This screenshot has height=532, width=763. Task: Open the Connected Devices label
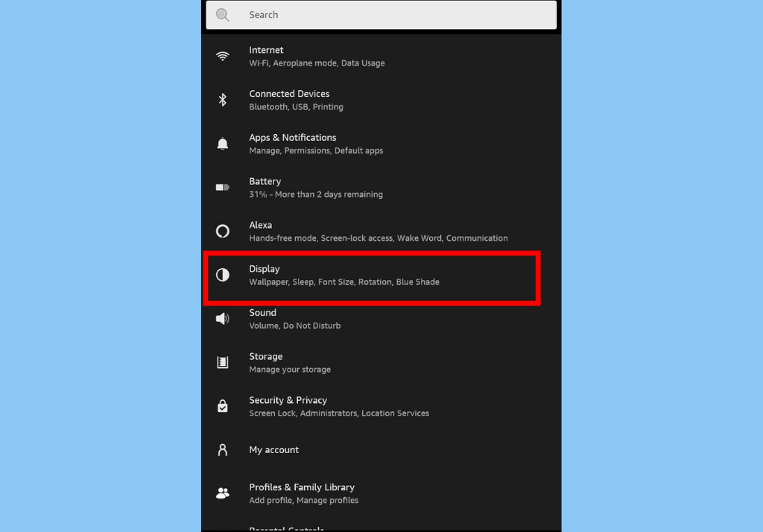point(289,94)
